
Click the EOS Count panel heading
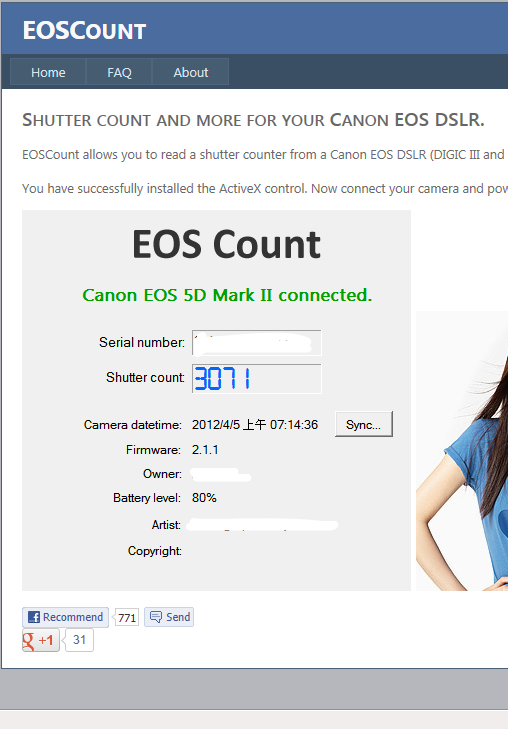(x=227, y=244)
